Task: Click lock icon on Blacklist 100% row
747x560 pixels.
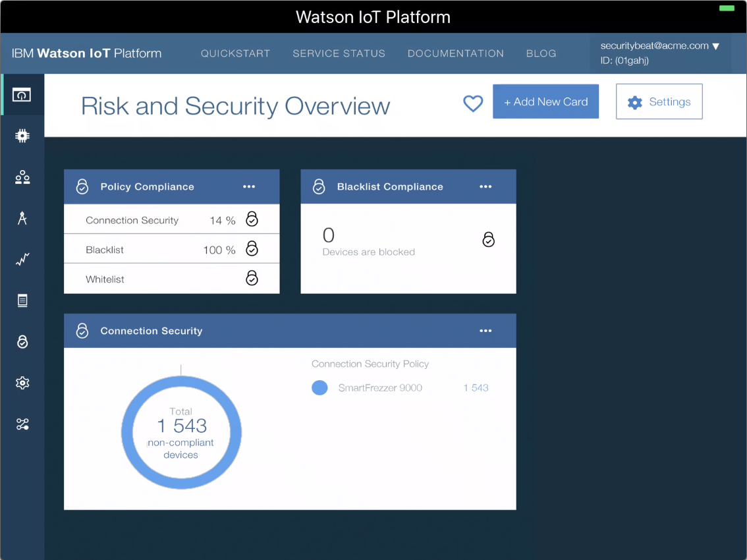Action: (252, 249)
